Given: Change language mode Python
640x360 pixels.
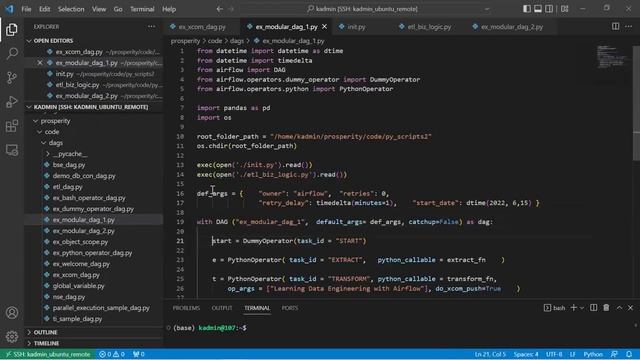Looking at the screenshot, I should pyautogui.click(x=593, y=354).
